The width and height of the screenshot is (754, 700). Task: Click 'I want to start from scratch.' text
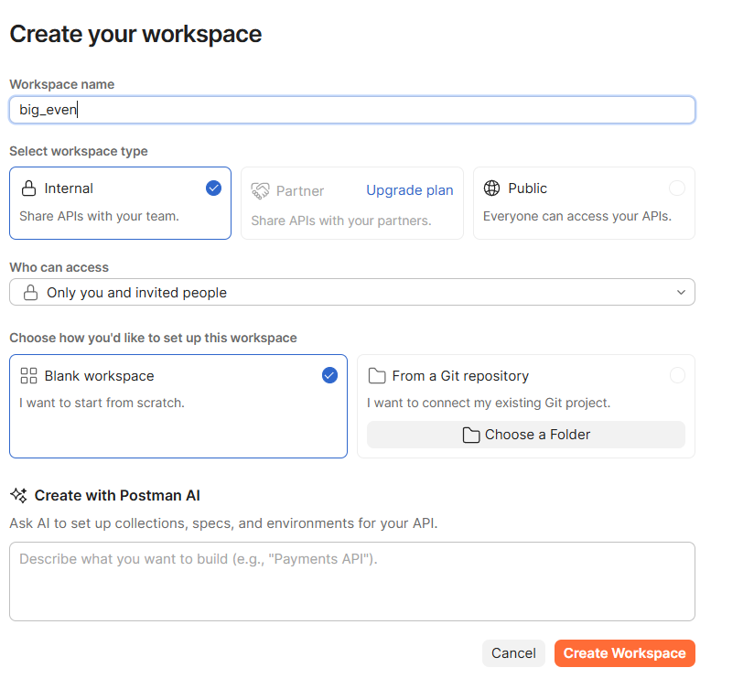(x=102, y=403)
